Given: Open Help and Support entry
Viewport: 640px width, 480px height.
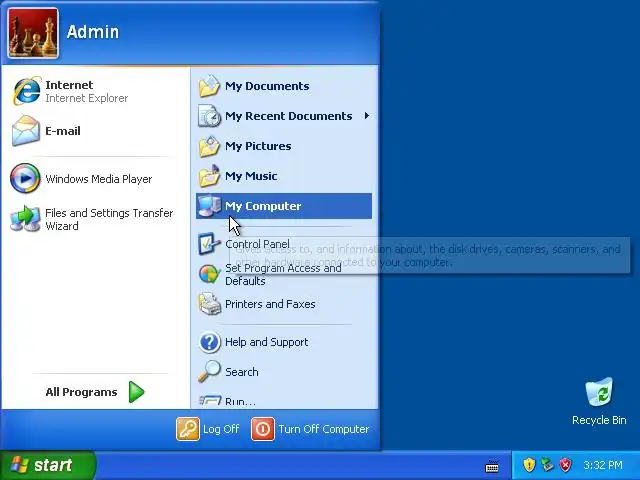Looking at the screenshot, I should tap(284, 342).
